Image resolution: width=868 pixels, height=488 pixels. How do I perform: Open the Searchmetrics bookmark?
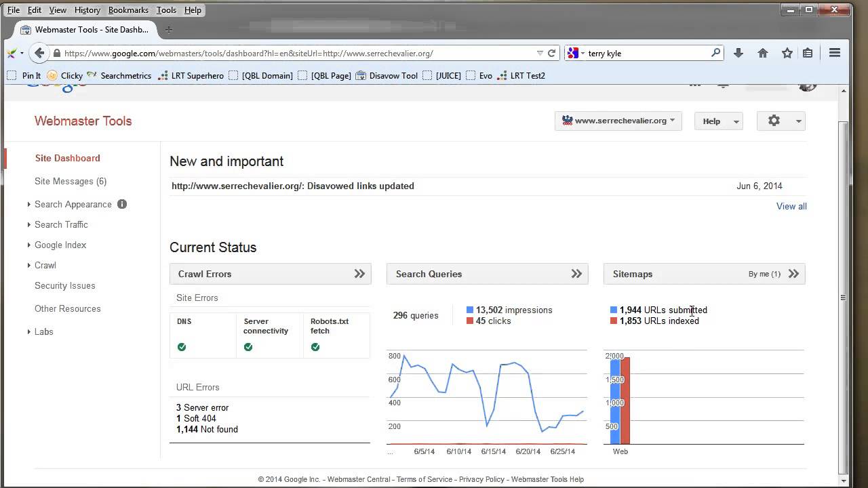[x=119, y=76]
